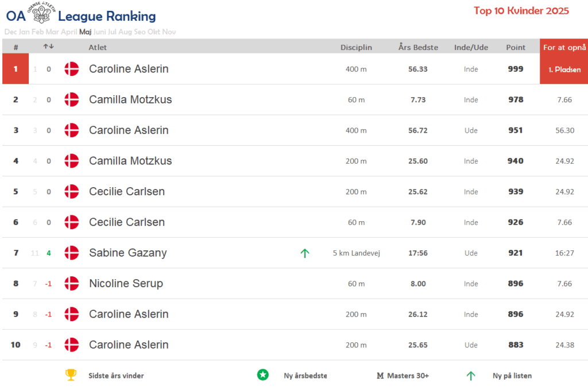Select the Dec month tab
The width and height of the screenshot is (588, 390).
point(10,32)
